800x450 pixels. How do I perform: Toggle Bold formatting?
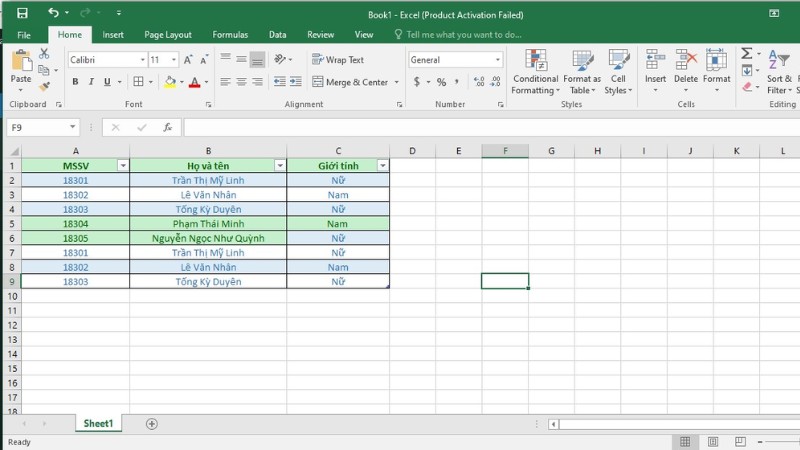(x=76, y=82)
